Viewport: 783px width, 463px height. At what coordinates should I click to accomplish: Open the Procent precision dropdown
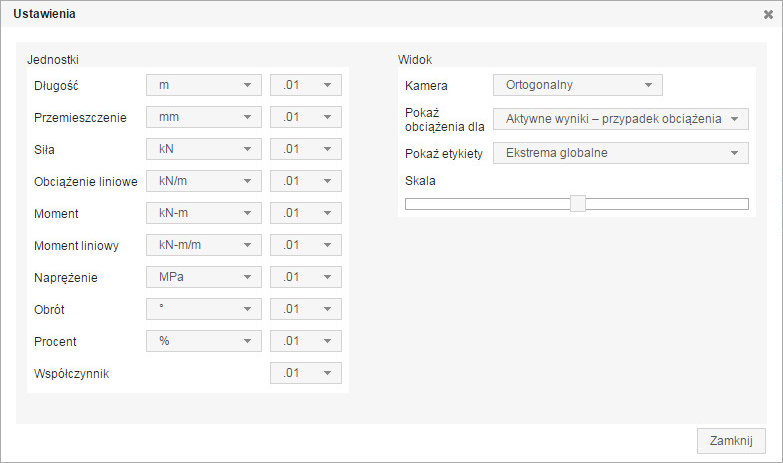coord(306,341)
